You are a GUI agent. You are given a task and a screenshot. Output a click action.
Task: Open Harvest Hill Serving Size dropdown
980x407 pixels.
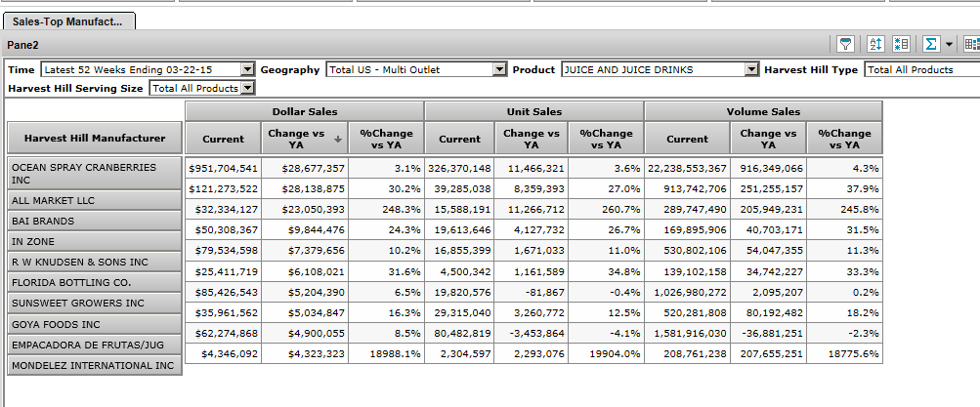[x=247, y=89]
